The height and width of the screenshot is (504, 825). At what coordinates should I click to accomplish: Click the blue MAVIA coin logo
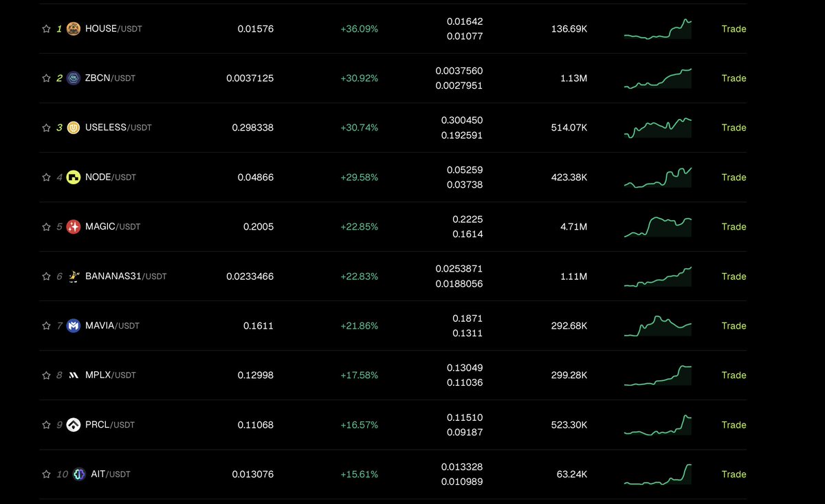[x=74, y=326]
